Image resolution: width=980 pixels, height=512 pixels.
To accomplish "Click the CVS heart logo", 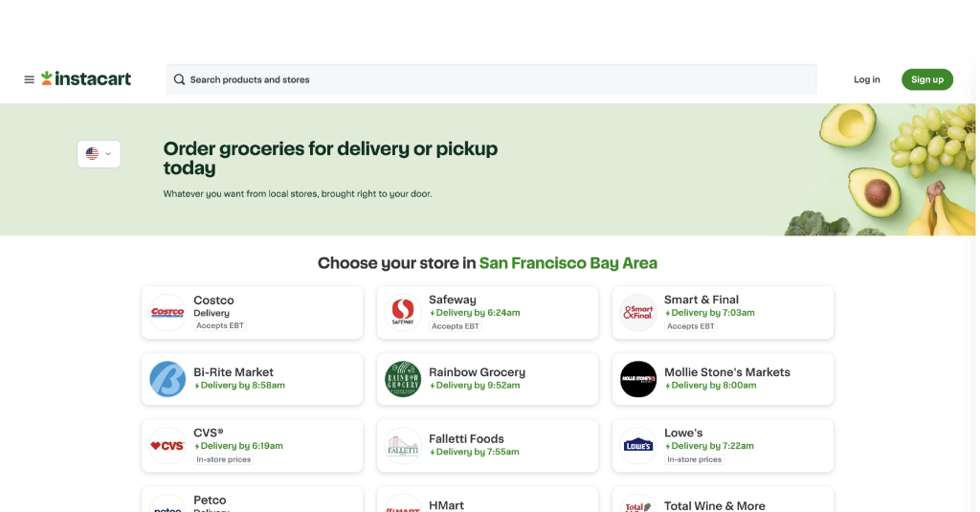I will click(x=167, y=446).
